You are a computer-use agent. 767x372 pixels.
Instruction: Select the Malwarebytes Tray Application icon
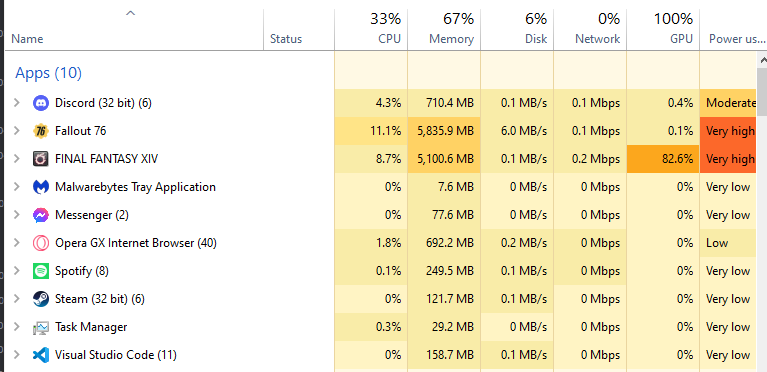pyautogui.click(x=41, y=187)
